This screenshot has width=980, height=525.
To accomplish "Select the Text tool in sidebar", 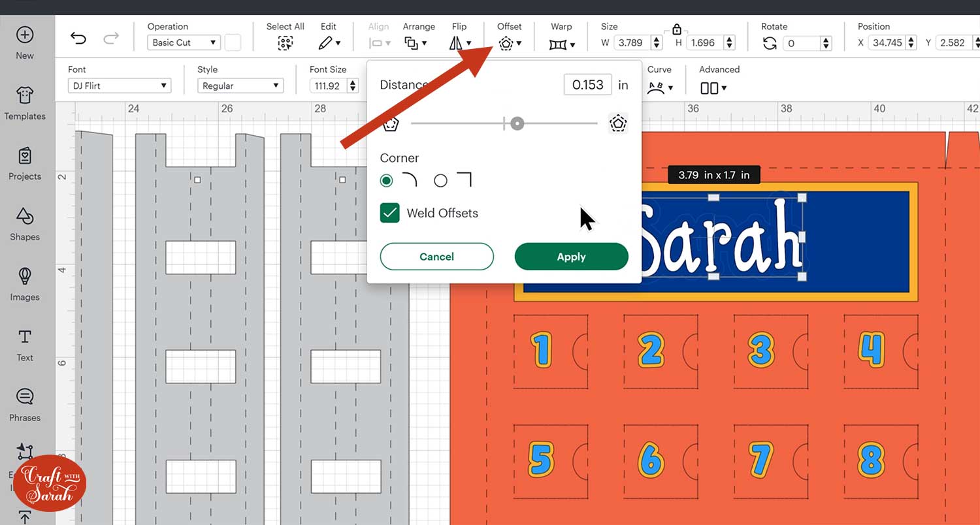I will (x=25, y=345).
